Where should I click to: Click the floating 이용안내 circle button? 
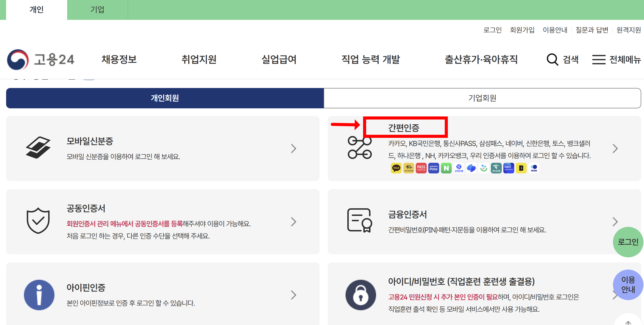click(x=628, y=285)
